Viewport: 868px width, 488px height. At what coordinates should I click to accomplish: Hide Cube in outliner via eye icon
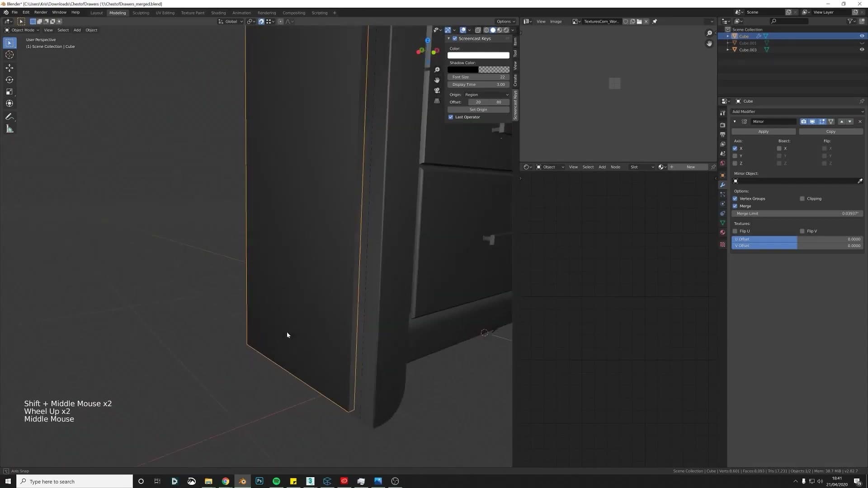[x=862, y=36]
